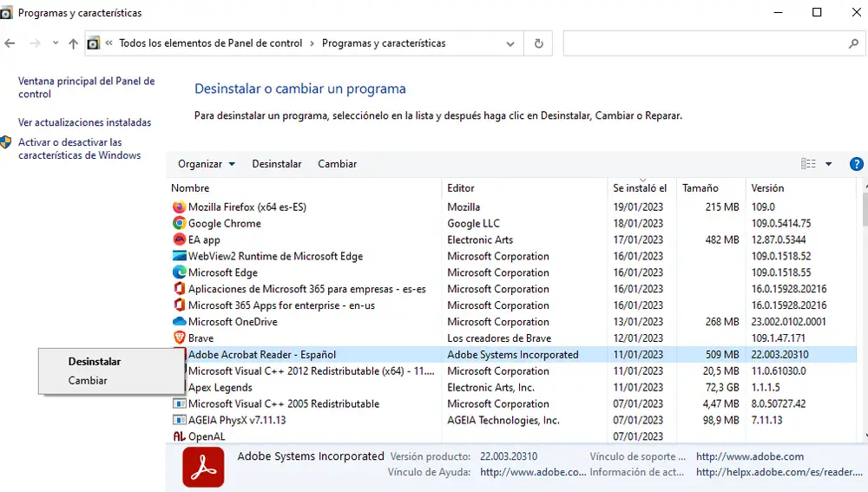Click the Microsoft 365 Apps en-us icon
The width and height of the screenshot is (868, 492).
(x=179, y=305)
